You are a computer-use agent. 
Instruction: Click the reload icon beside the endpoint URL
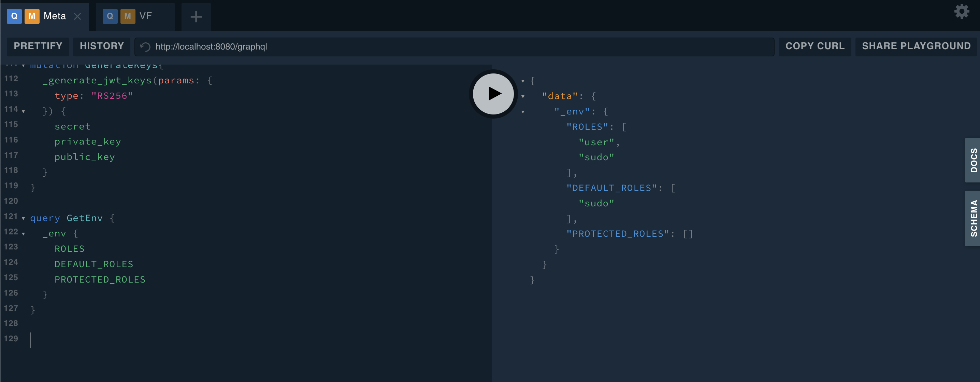pyautogui.click(x=144, y=46)
